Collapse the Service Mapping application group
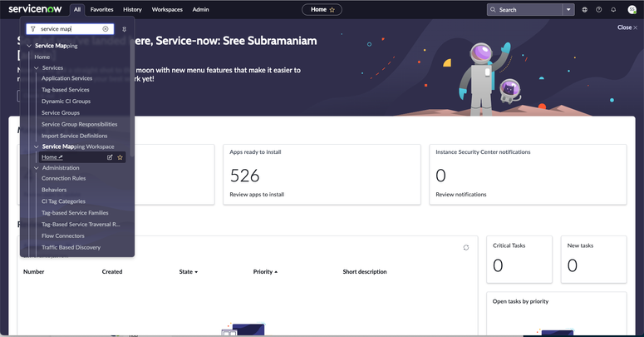This screenshot has width=644, height=337. [x=29, y=46]
